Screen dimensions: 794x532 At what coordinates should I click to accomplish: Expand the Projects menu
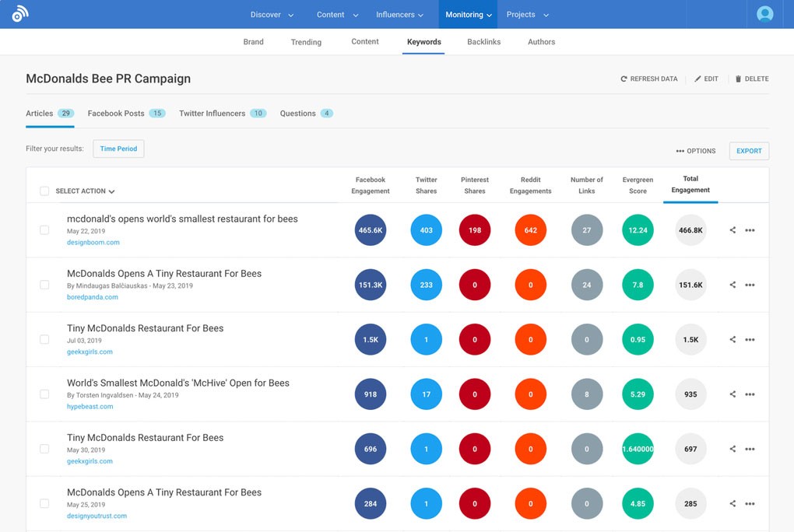[x=528, y=15]
